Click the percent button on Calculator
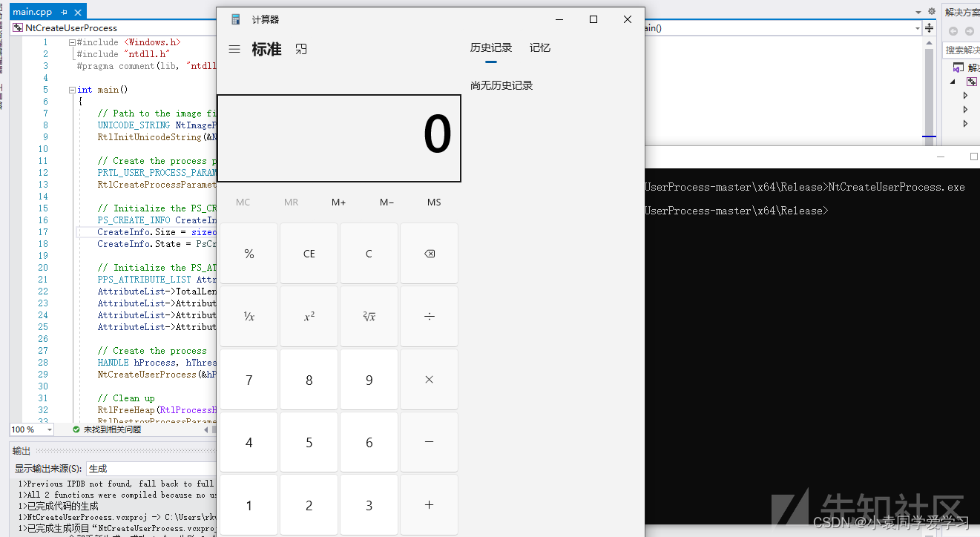The image size is (980, 537). [249, 254]
